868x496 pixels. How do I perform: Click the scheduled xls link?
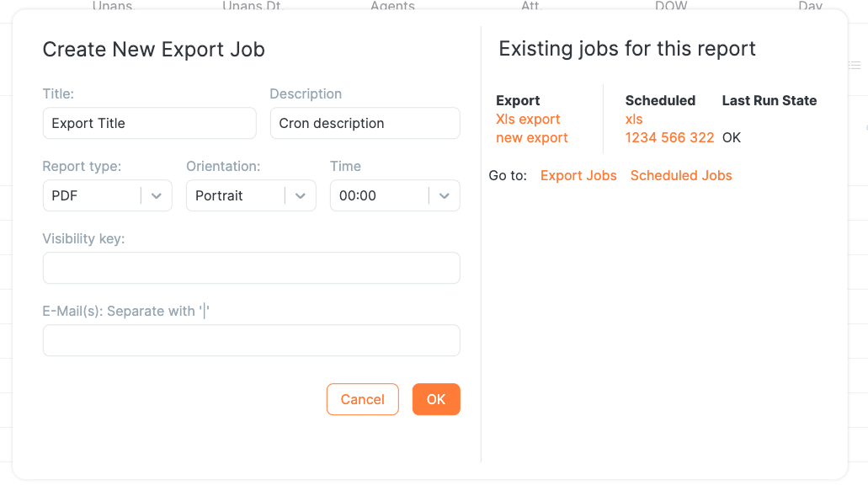[633, 119]
